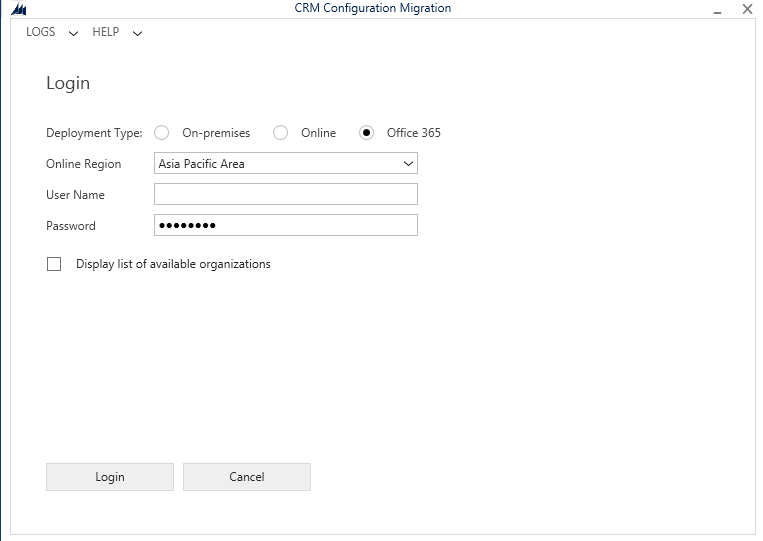763x541 pixels.
Task: Expand the chevron next to HELP
Action: point(137,33)
